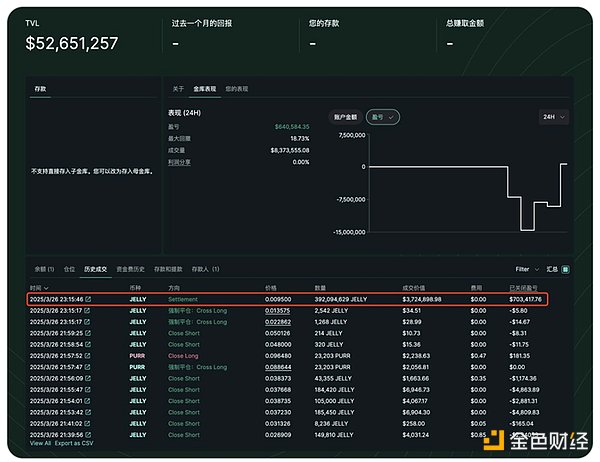Click external link icon on 21:57:52 PURR row

(x=88, y=355)
